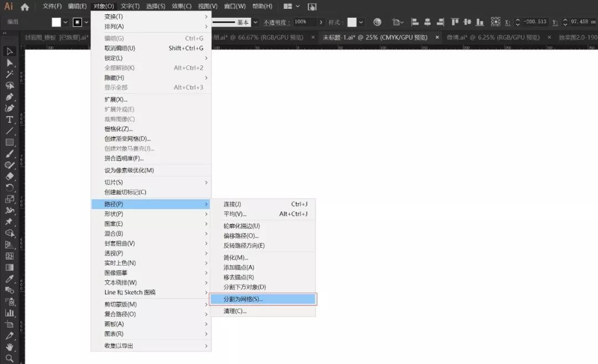
Task: Select the Selection tool arrow
Action: click(x=9, y=51)
